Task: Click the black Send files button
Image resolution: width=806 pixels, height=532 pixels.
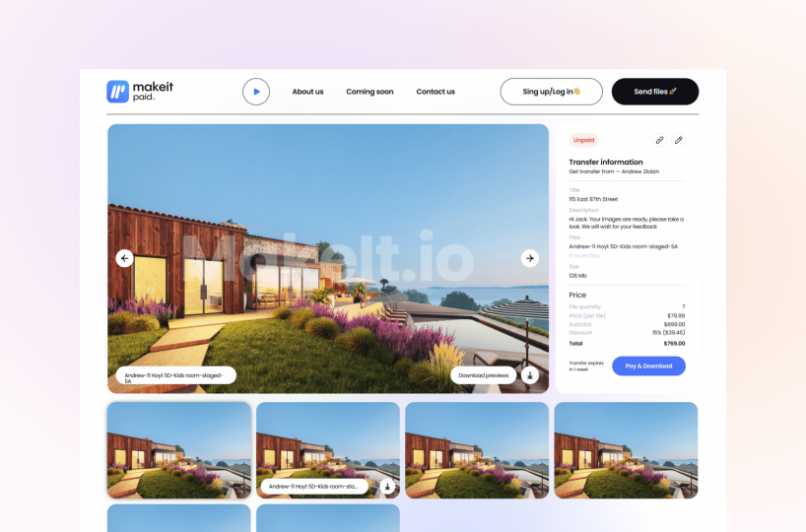Action: coord(654,92)
